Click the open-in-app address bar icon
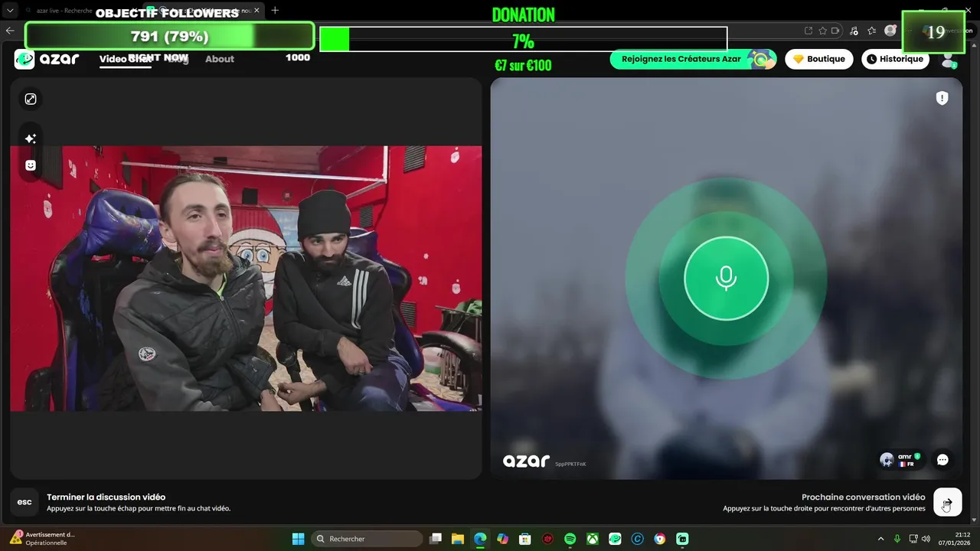The width and height of the screenshot is (980, 551). 808,31
